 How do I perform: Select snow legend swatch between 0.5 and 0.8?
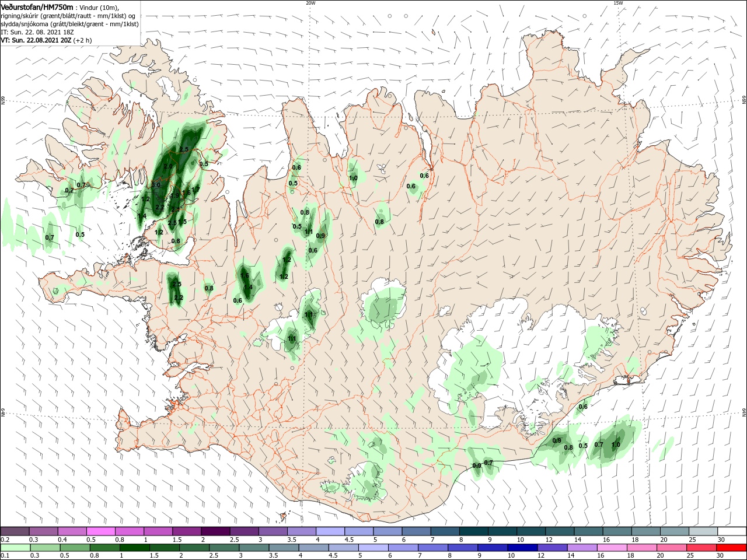pos(101,531)
